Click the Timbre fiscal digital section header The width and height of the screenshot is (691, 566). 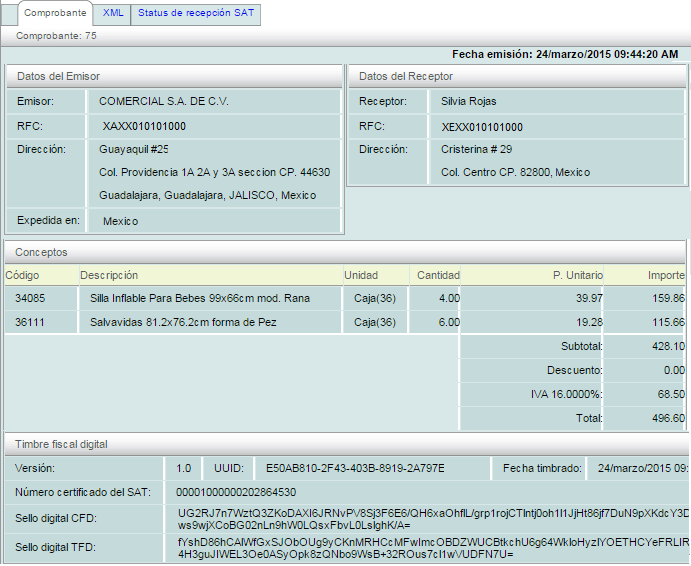pos(344,444)
